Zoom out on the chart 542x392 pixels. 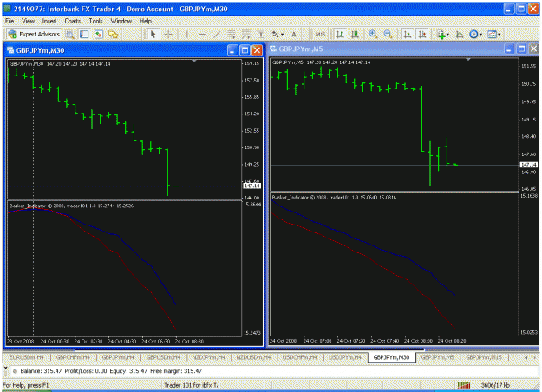tap(388, 34)
